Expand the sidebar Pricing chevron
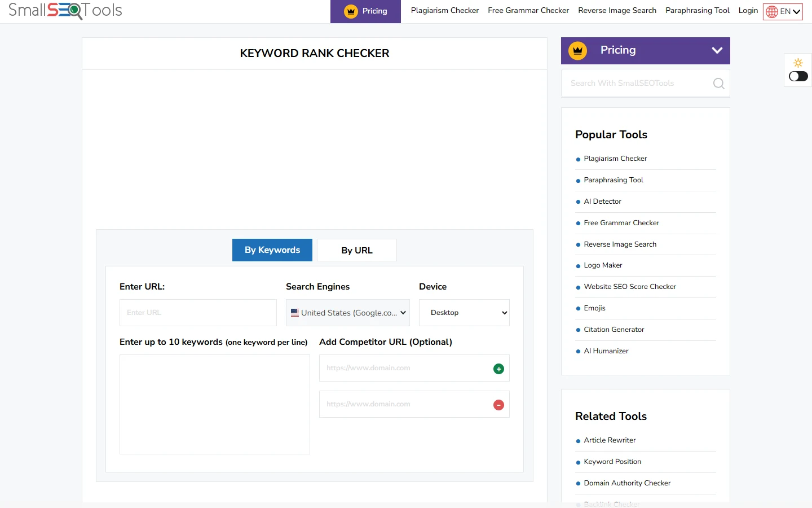The height and width of the screenshot is (508, 812). 717,50
